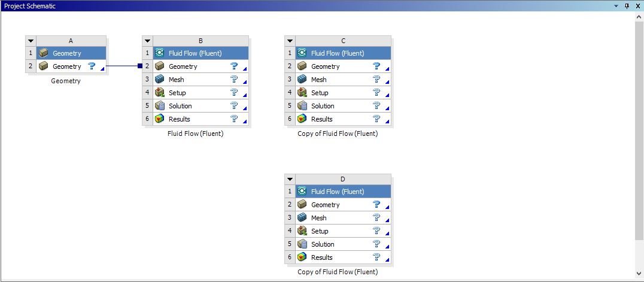644x282 pixels.
Task: Click the Fluid Flow (Fluent) icon in system D header
Action: [x=302, y=191]
